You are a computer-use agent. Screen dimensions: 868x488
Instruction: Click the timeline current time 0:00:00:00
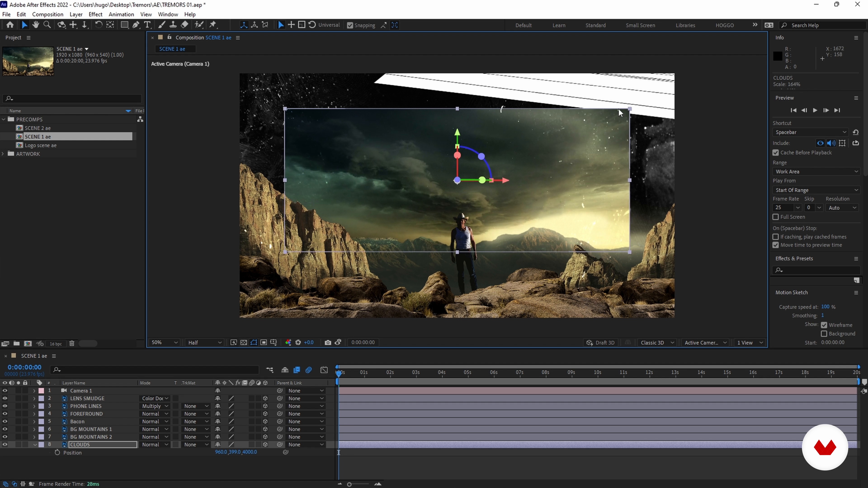pyautogui.click(x=25, y=367)
